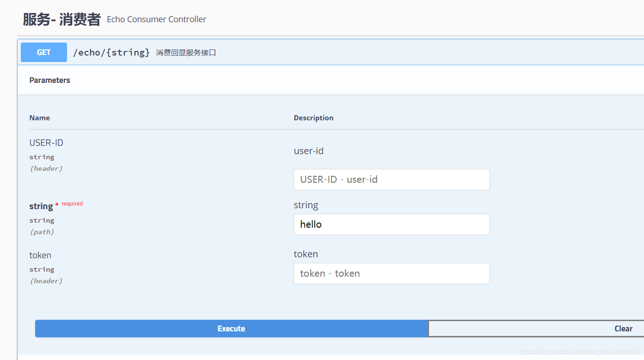Select the Parameters section header
Image resolution: width=644 pixels, height=360 pixels.
click(x=49, y=80)
